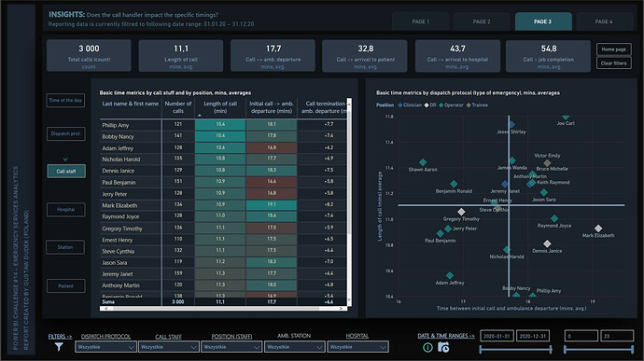This screenshot has height=361, width=644.
Task: Switch to PAGE 1 tab
Action: [421, 21]
